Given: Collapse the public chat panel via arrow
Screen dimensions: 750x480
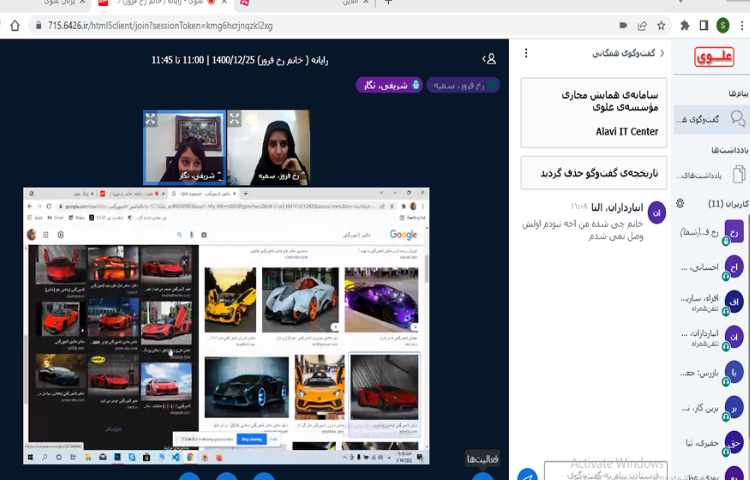Looking at the screenshot, I should click(662, 53).
